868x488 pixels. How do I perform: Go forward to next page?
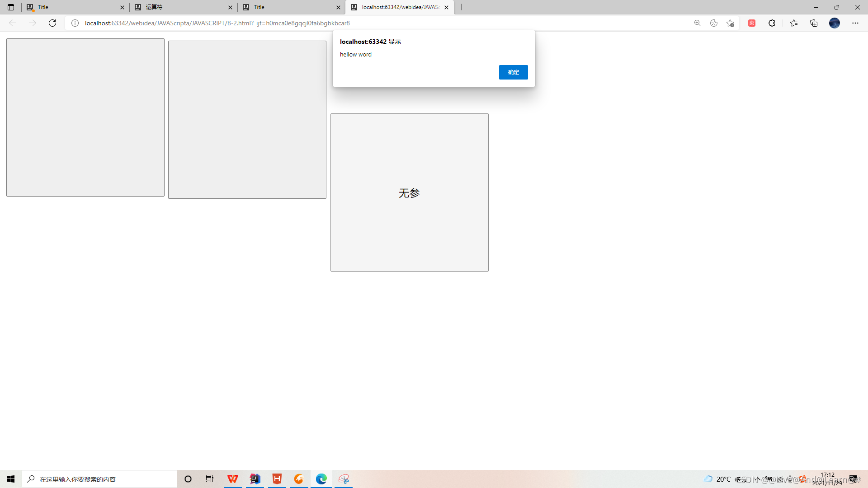coord(33,23)
